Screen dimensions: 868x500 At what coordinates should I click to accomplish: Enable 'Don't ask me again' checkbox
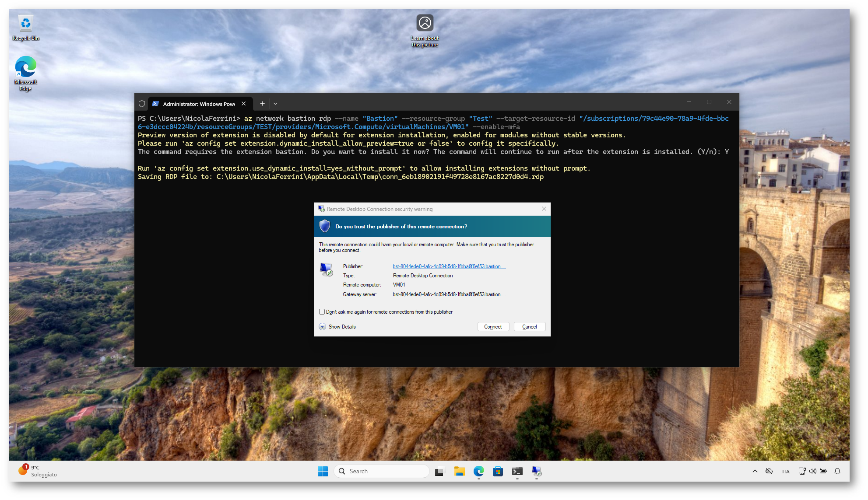tap(322, 312)
